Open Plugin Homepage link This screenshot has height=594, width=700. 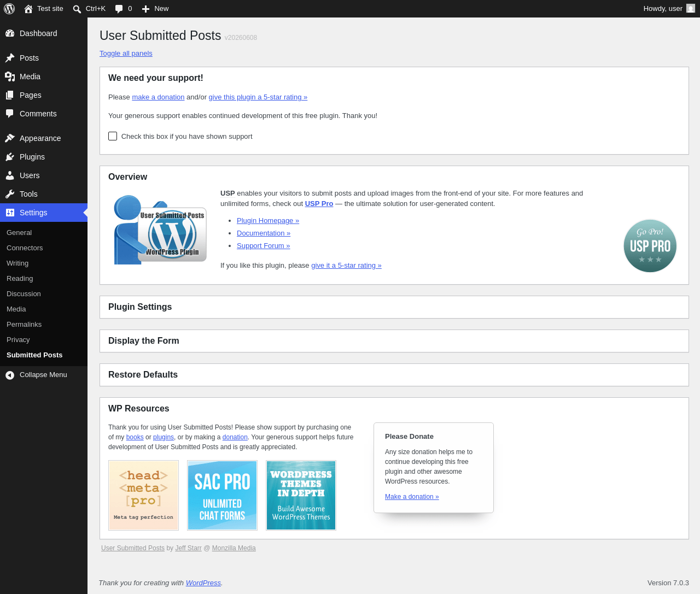pos(268,221)
